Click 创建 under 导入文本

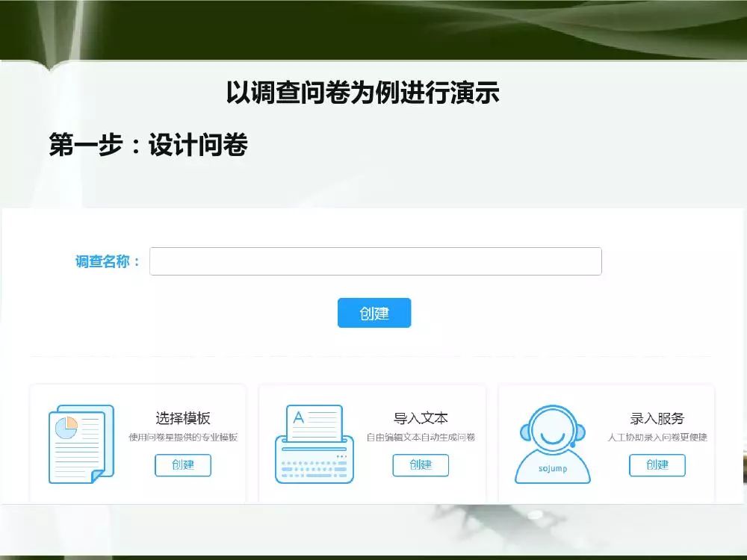[421, 464]
